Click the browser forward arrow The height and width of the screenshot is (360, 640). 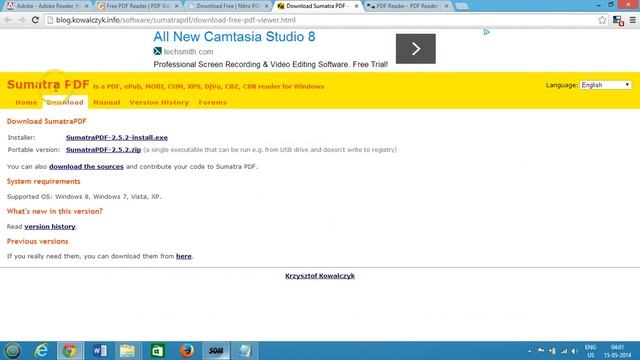point(21,20)
